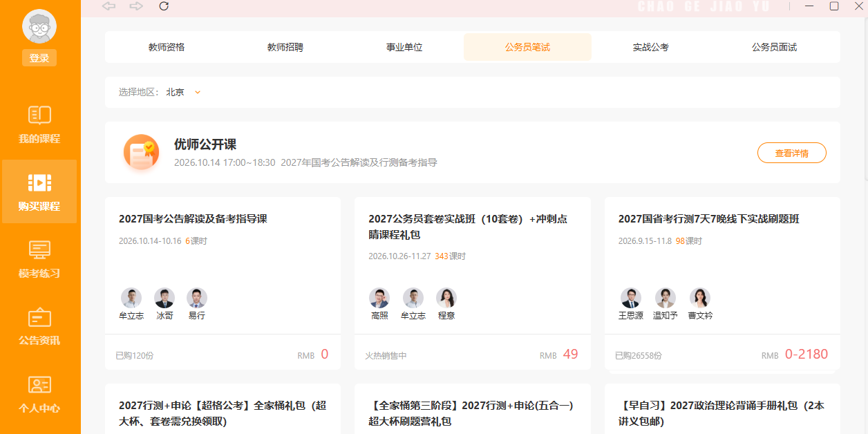Open 优师公开课 title
Image resolution: width=868 pixels, height=434 pixels.
[x=205, y=144]
